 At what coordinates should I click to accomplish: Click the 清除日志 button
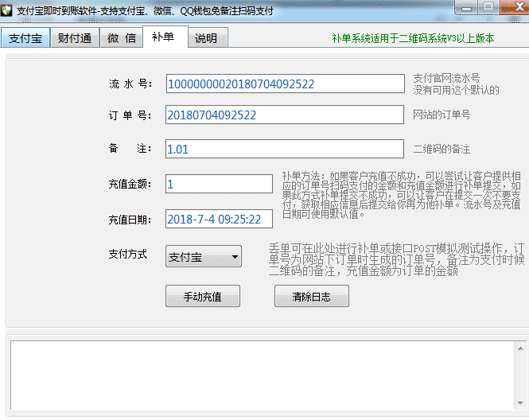tap(311, 296)
